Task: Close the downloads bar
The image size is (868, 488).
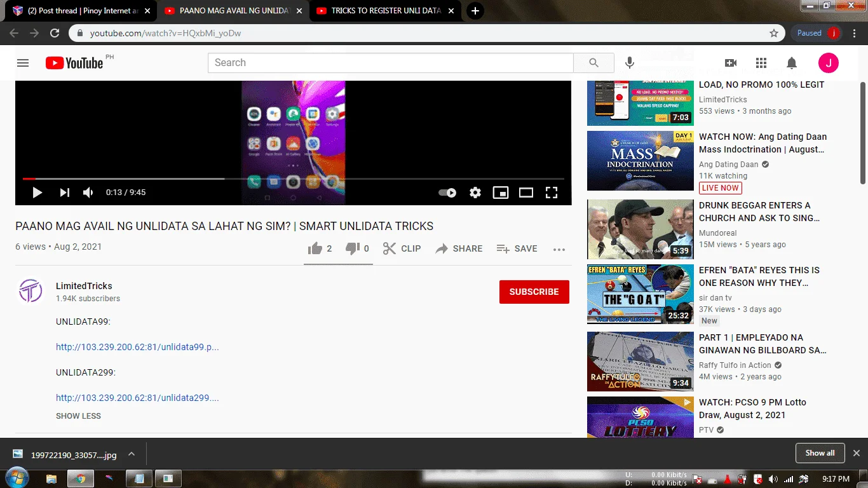Action: pos(857,453)
